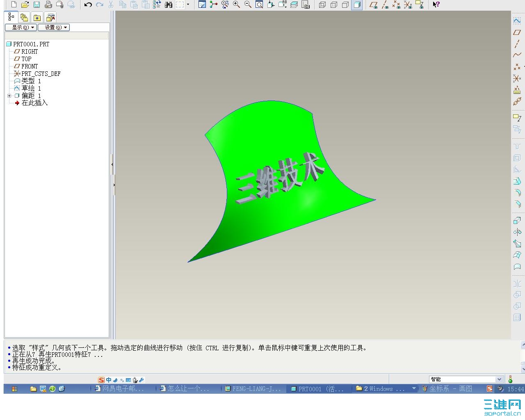
Task: Click the Sketch tool icon in right toolbar
Action: click(x=517, y=21)
